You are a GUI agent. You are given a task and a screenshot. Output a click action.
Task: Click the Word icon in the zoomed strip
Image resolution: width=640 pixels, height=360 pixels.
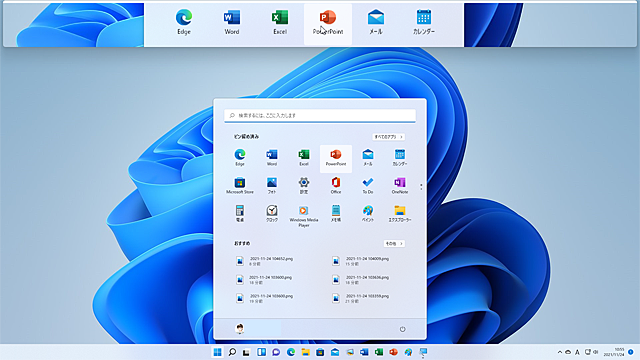pyautogui.click(x=232, y=23)
